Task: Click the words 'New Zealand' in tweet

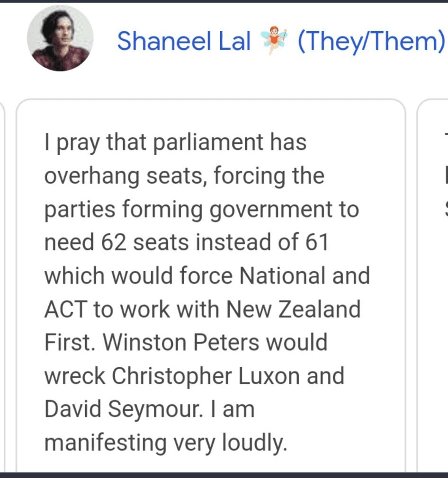Action: 294,309
